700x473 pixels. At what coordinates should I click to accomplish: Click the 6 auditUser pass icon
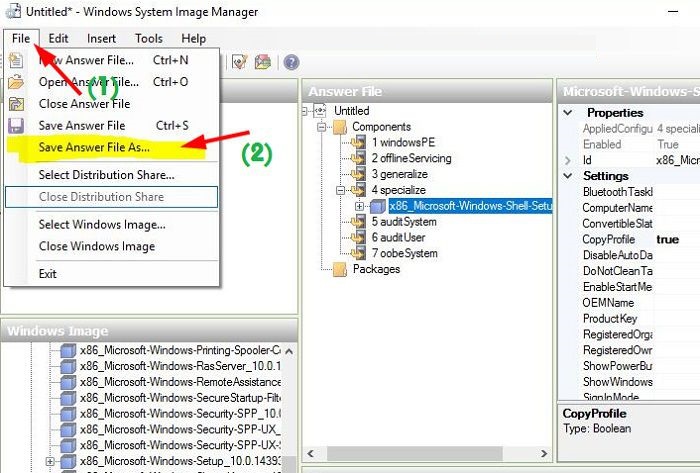358,237
